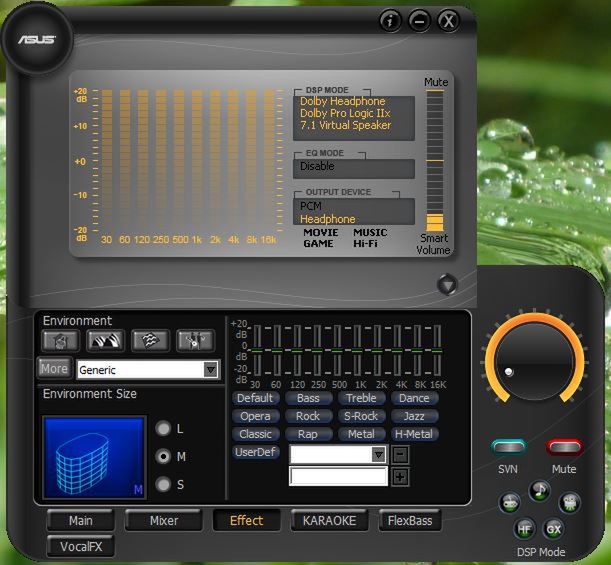Apply the S-Rock EQ preset
This screenshot has width=611, height=565.
361,416
